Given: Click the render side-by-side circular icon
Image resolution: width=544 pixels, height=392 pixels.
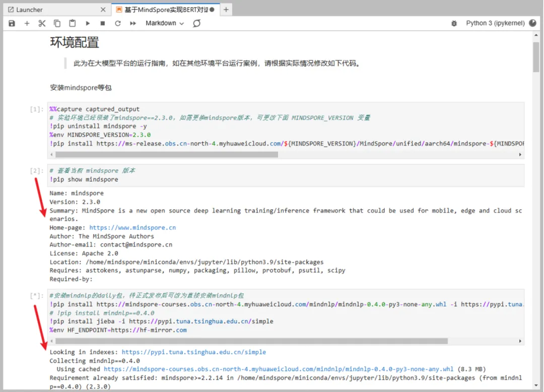Looking at the screenshot, I should [x=197, y=23].
